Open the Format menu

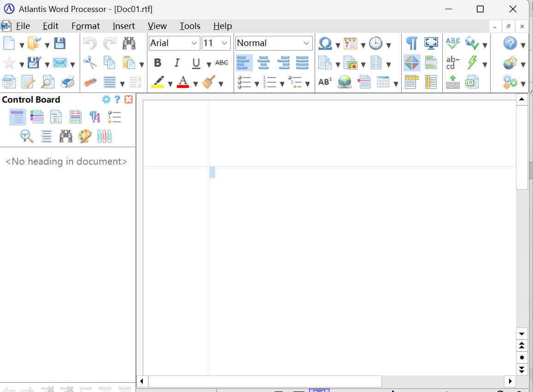(x=85, y=26)
